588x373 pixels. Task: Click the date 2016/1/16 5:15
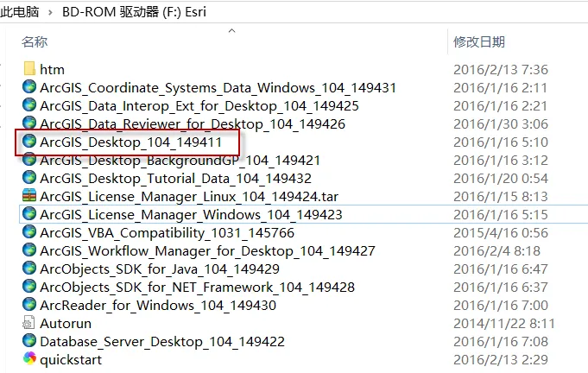[501, 215]
